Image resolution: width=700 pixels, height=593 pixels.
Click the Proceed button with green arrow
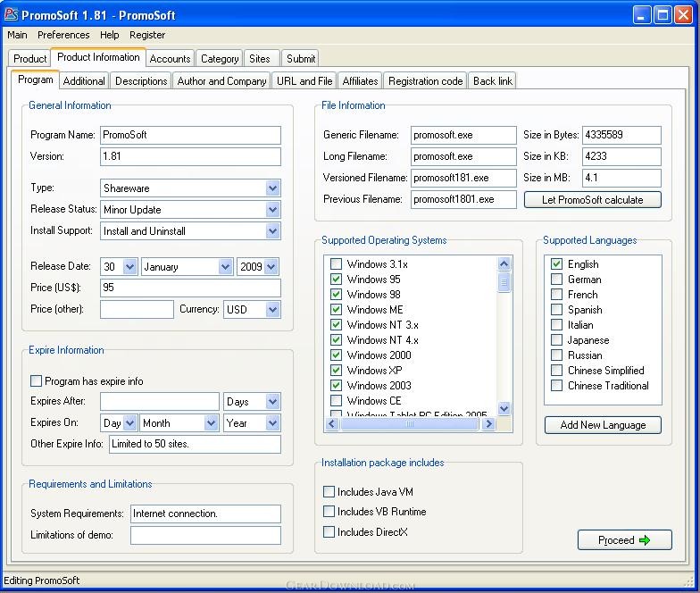click(624, 539)
